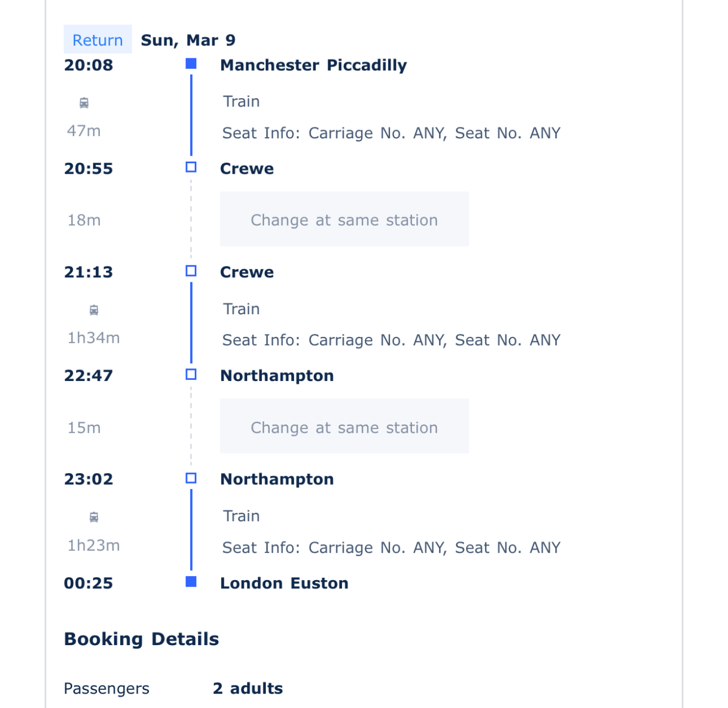Click the 2 adults passengers value
This screenshot has height=708, width=728.
pos(248,688)
